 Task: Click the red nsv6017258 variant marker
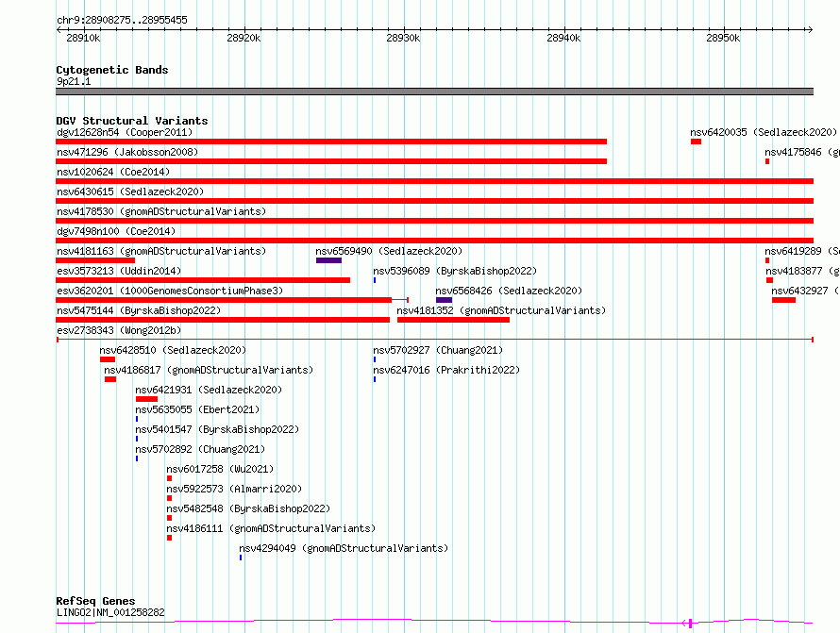[169, 478]
